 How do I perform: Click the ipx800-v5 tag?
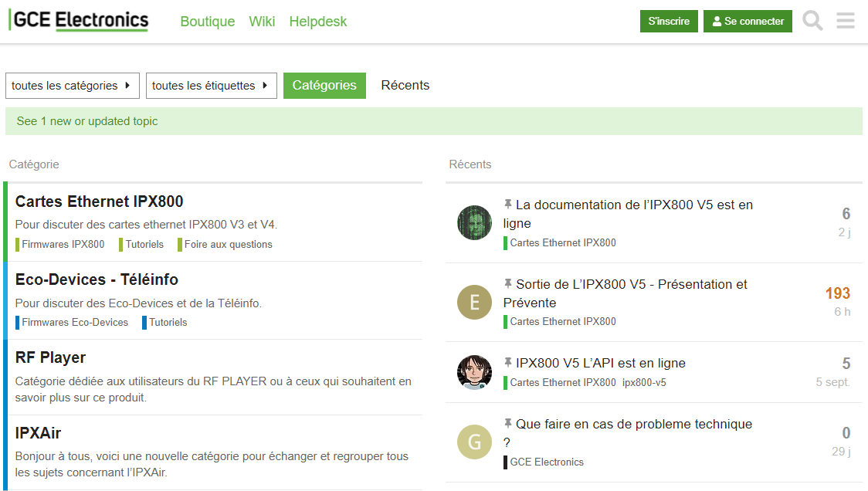(x=644, y=383)
